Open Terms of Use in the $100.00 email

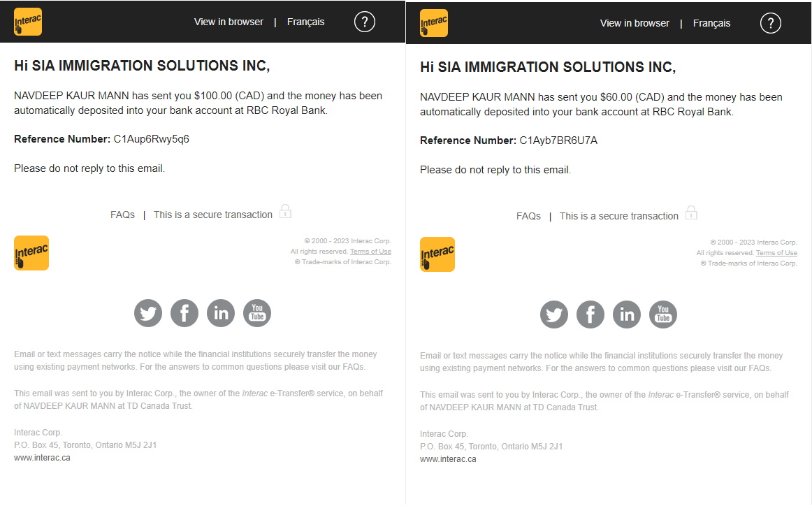click(x=371, y=252)
